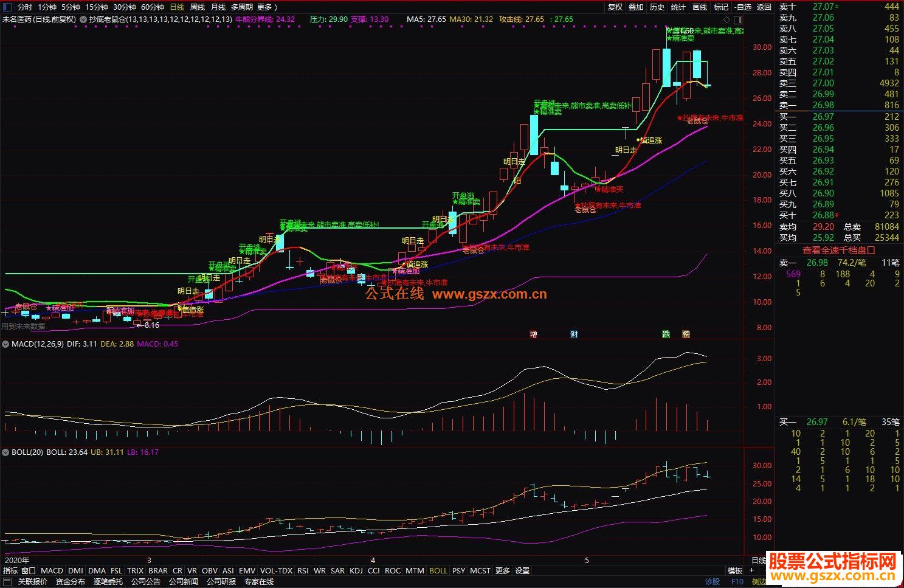Viewport: 904px width, 588px height.
Task: Click the diamond icon above the chart
Action: click(727, 19)
